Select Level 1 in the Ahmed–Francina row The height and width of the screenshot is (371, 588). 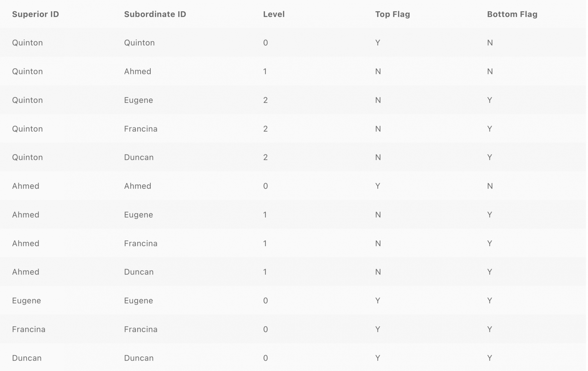[x=265, y=243]
